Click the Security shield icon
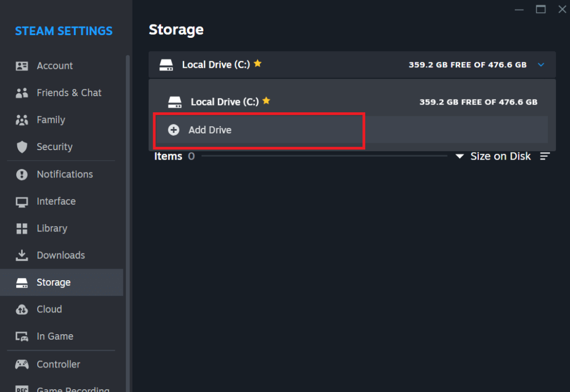570x392 pixels. pos(22,147)
